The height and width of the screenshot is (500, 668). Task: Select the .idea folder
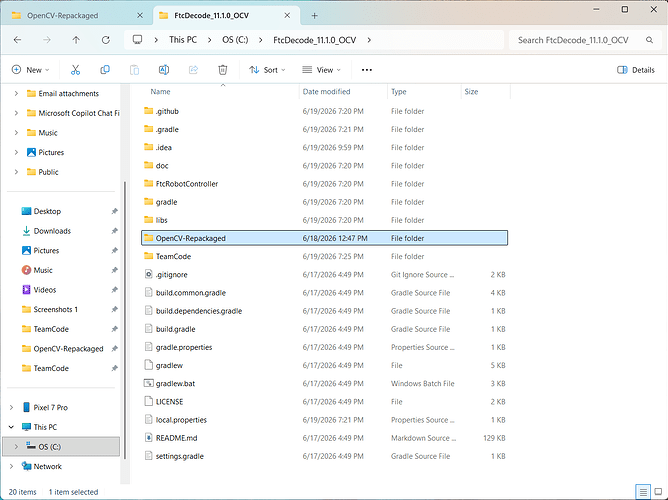[x=324, y=147]
